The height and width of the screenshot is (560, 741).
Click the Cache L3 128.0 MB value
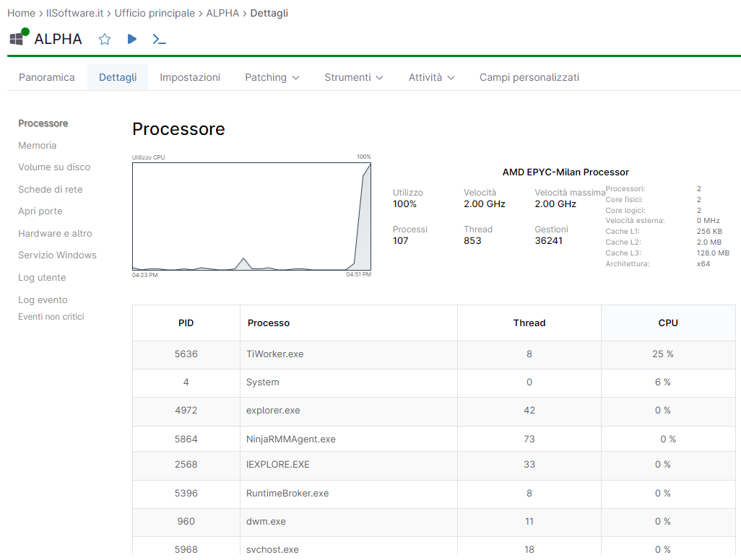713,253
